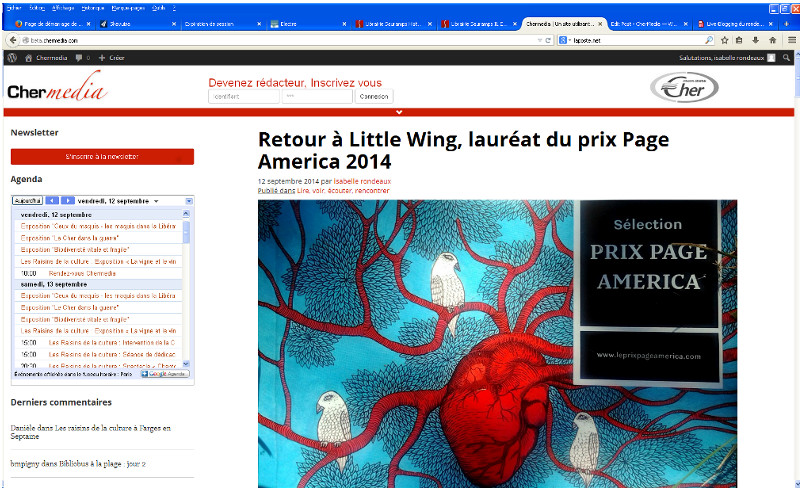The image size is (800, 488).
Task: Go to next period in Agenda calendar
Action: point(67,201)
